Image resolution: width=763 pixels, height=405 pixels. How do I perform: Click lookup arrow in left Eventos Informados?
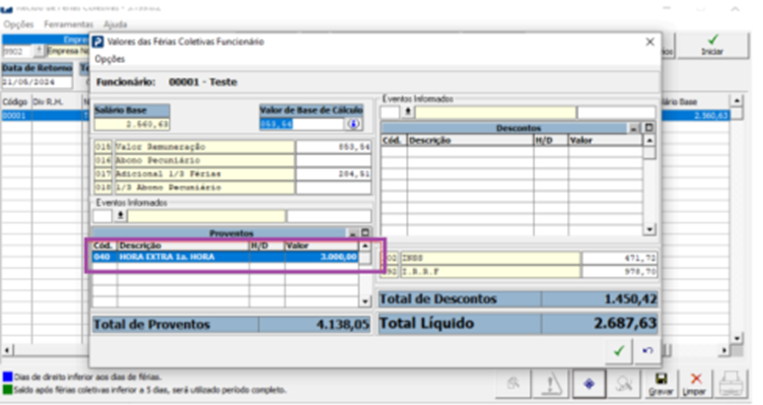pyautogui.click(x=120, y=216)
